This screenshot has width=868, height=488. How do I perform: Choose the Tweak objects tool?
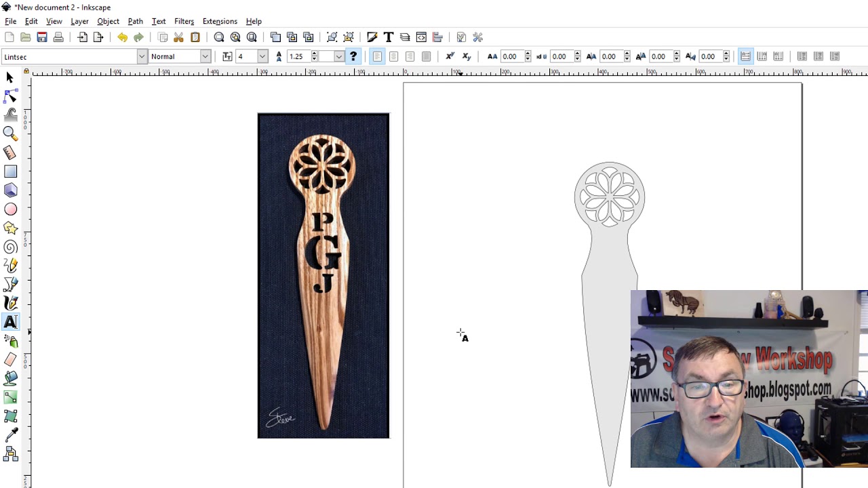[10, 115]
